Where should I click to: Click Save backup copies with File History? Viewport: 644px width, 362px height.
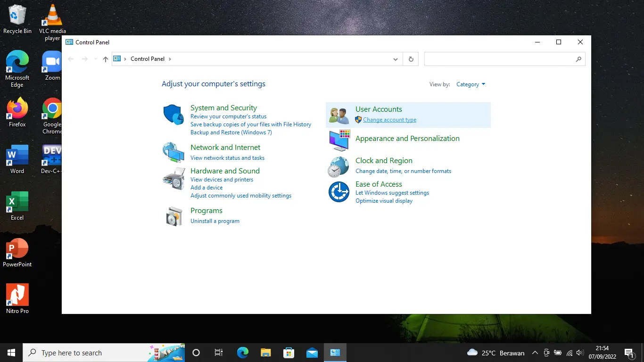(x=251, y=124)
